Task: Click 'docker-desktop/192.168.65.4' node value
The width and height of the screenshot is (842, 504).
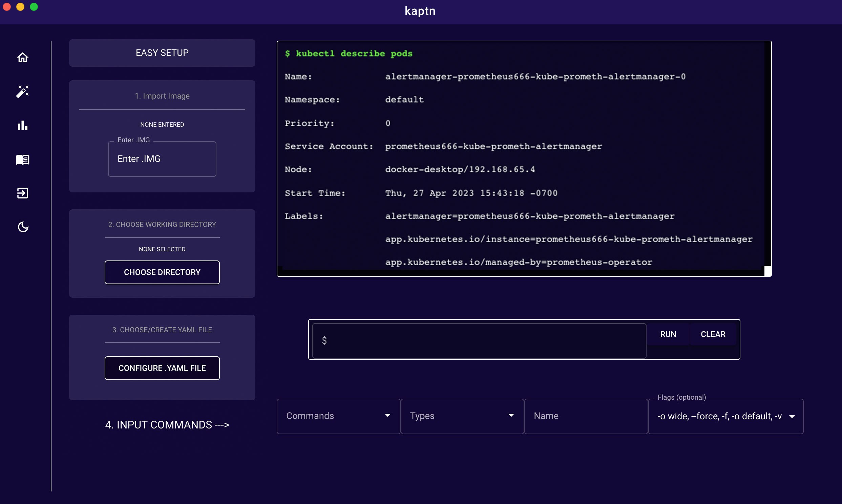Action: (460, 169)
